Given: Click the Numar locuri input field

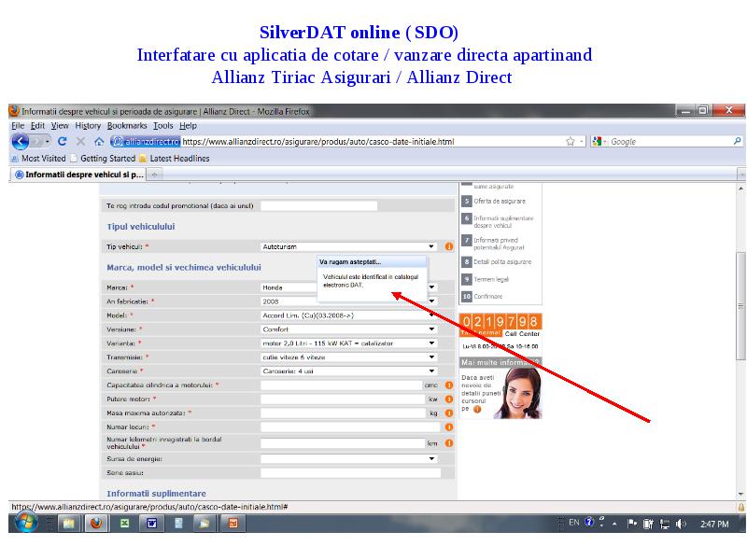Looking at the screenshot, I should click(x=351, y=427).
